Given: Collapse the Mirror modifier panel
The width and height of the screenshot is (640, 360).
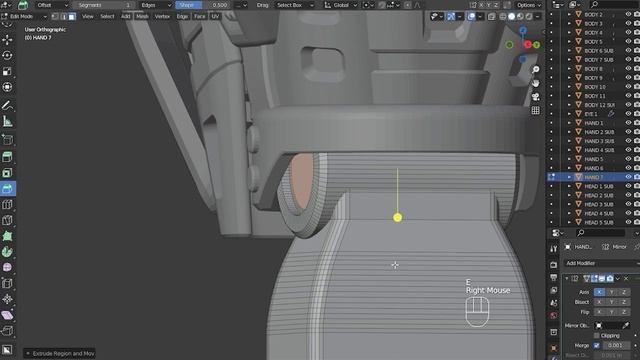Looking at the screenshot, I should point(567,279).
